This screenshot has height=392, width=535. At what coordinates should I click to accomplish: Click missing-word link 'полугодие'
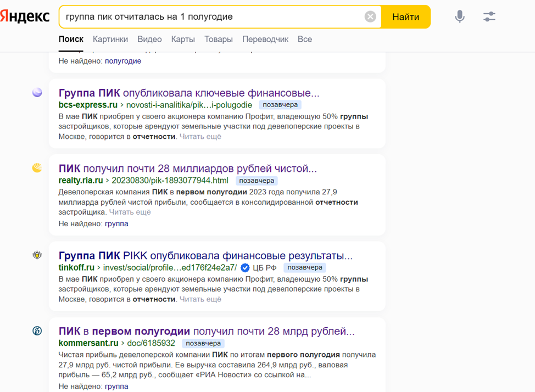[x=123, y=61]
